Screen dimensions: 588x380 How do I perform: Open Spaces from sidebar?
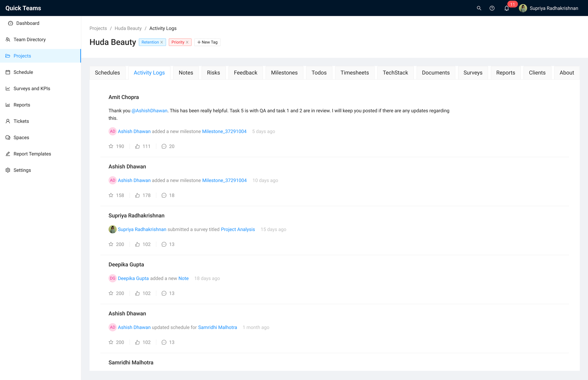pos(21,137)
